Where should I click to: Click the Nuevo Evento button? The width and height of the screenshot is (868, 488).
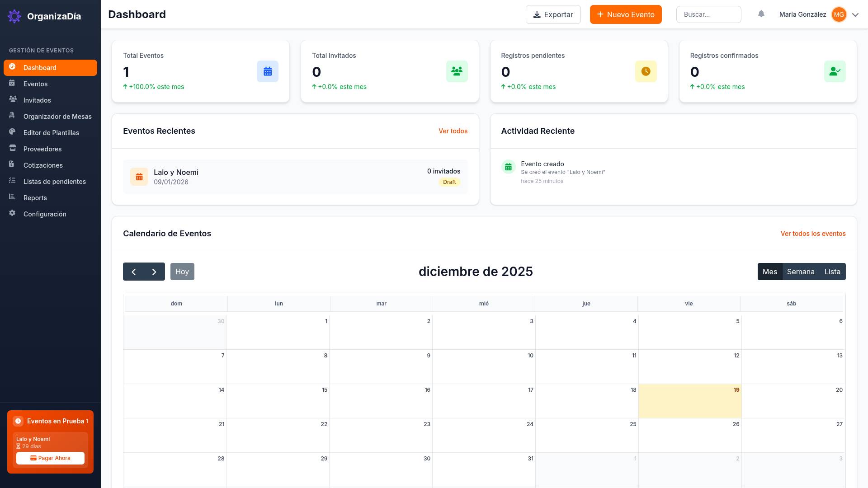(626, 14)
